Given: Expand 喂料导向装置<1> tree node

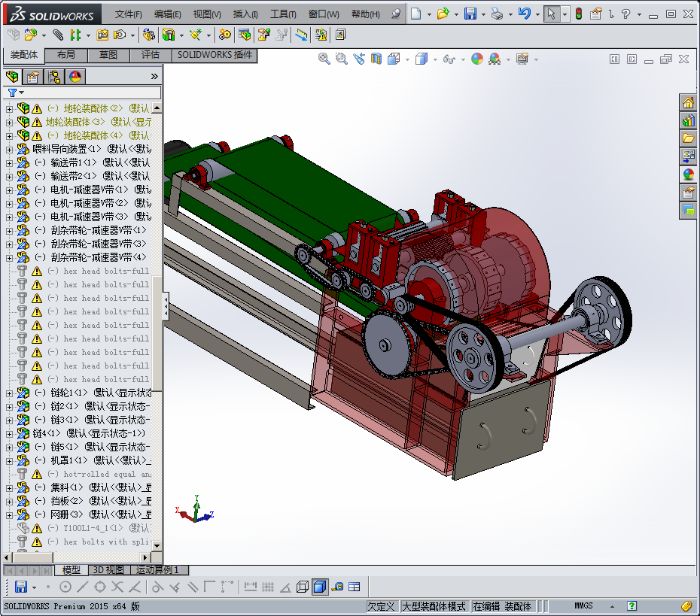Looking at the screenshot, I should pyautogui.click(x=9, y=150).
